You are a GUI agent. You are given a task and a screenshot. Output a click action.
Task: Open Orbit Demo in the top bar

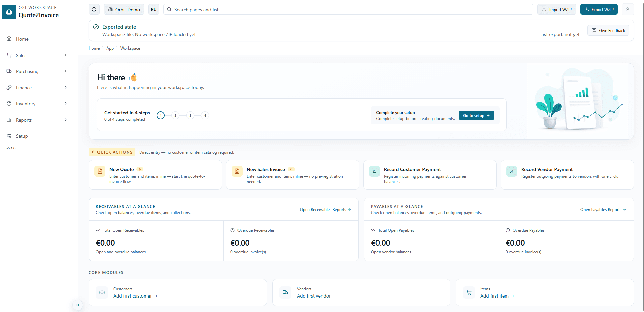coord(124,9)
